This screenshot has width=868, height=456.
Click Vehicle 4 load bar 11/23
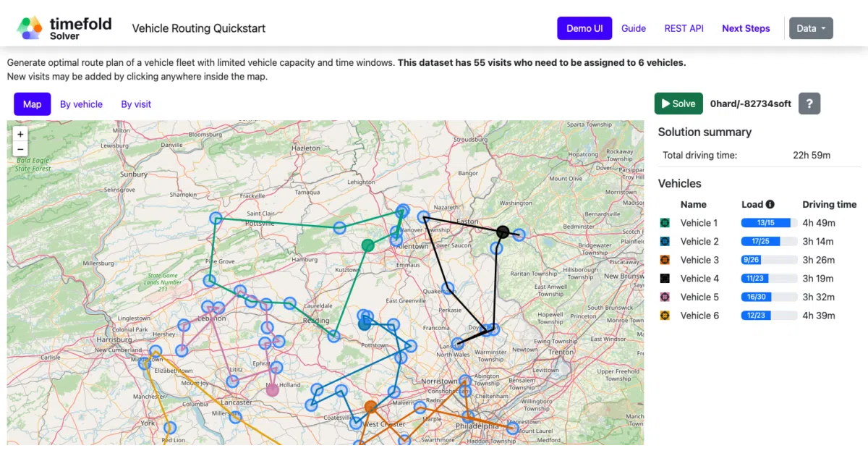769,279
